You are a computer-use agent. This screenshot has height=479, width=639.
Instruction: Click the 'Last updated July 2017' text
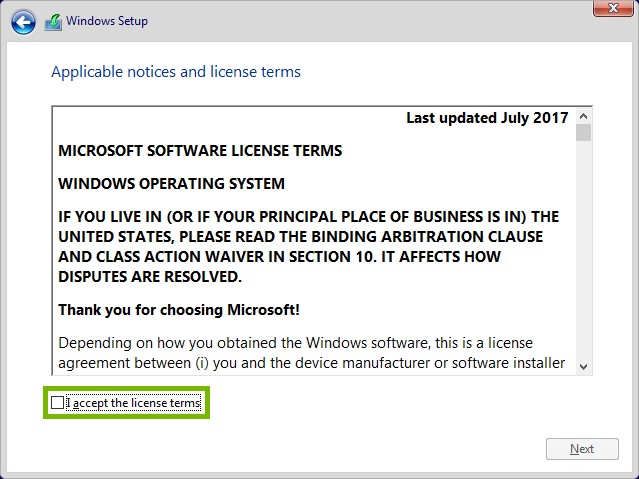point(487,118)
